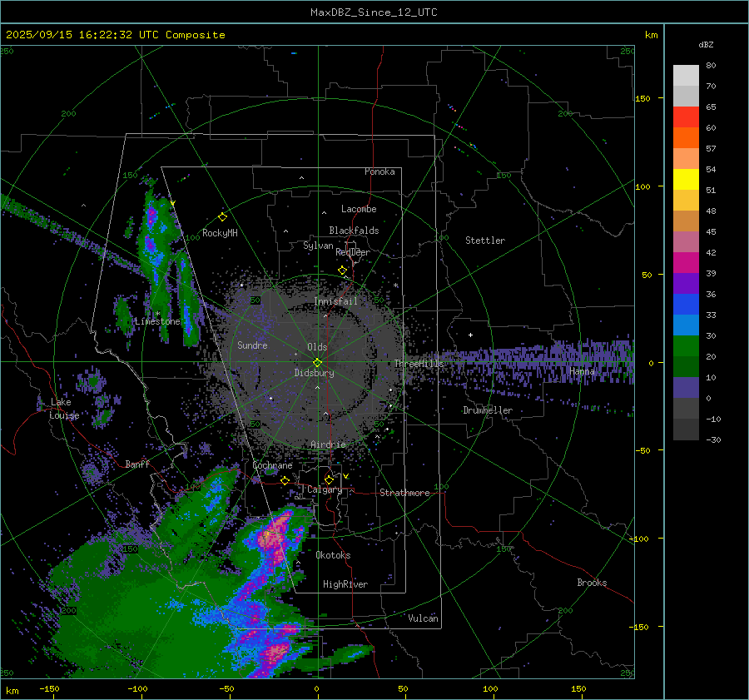Click the Olds city label

pos(318,347)
